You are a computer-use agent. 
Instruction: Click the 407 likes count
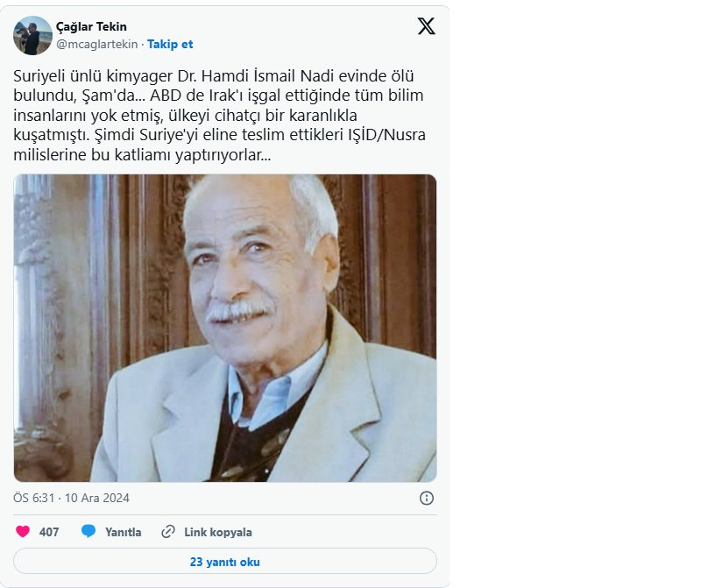pos(49,532)
